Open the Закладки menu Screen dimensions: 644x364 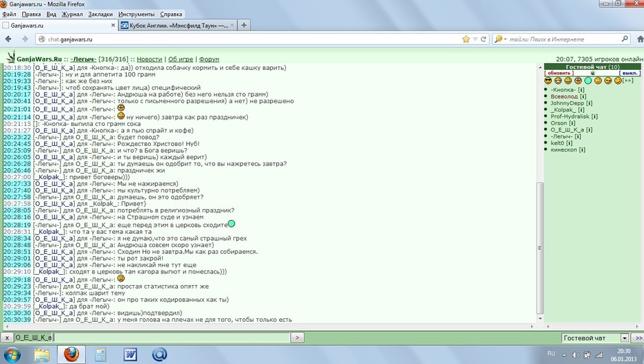click(x=100, y=15)
